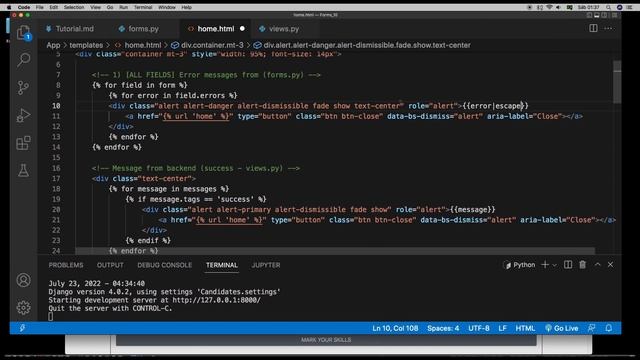Viewport: 640px width, 360px height.
Task: Open the JUPYTER panel tab
Action: point(266,265)
